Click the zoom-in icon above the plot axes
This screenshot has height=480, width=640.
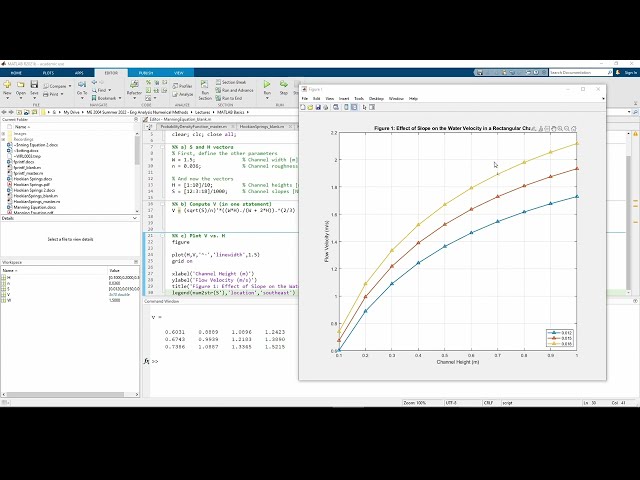[560, 129]
